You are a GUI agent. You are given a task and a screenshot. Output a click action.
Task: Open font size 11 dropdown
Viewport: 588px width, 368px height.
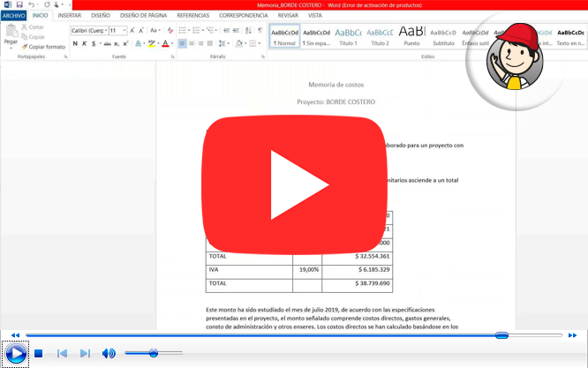pyautogui.click(x=124, y=30)
